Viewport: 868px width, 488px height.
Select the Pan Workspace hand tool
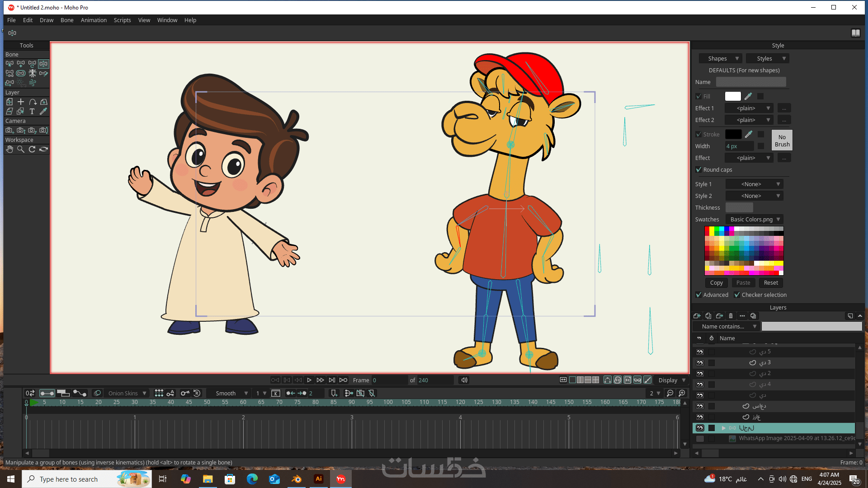pyautogui.click(x=9, y=149)
